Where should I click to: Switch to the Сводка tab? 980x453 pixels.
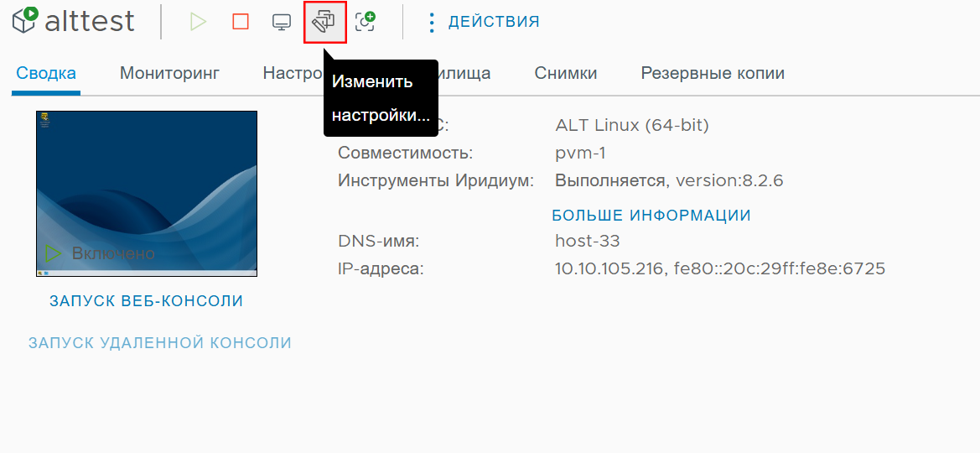coord(46,74)
